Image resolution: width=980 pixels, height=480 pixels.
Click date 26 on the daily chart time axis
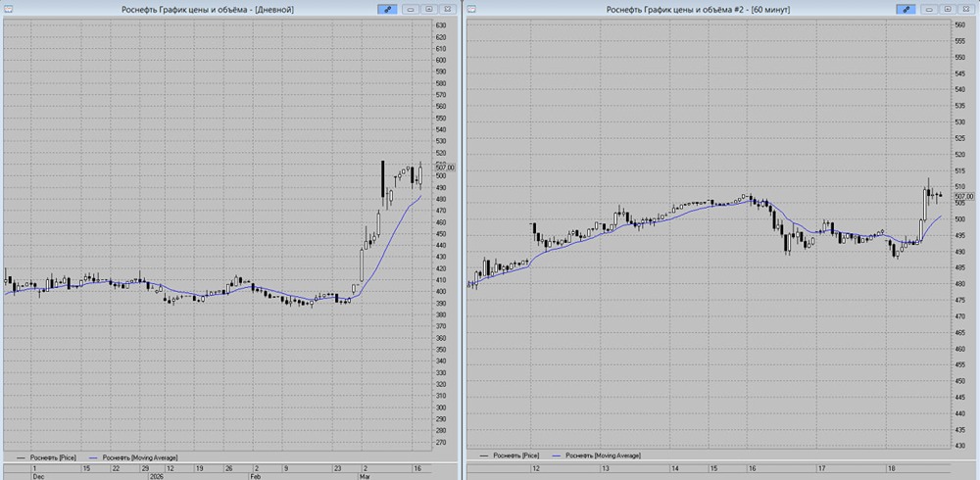pyautogui.click(x=229, y=468)
